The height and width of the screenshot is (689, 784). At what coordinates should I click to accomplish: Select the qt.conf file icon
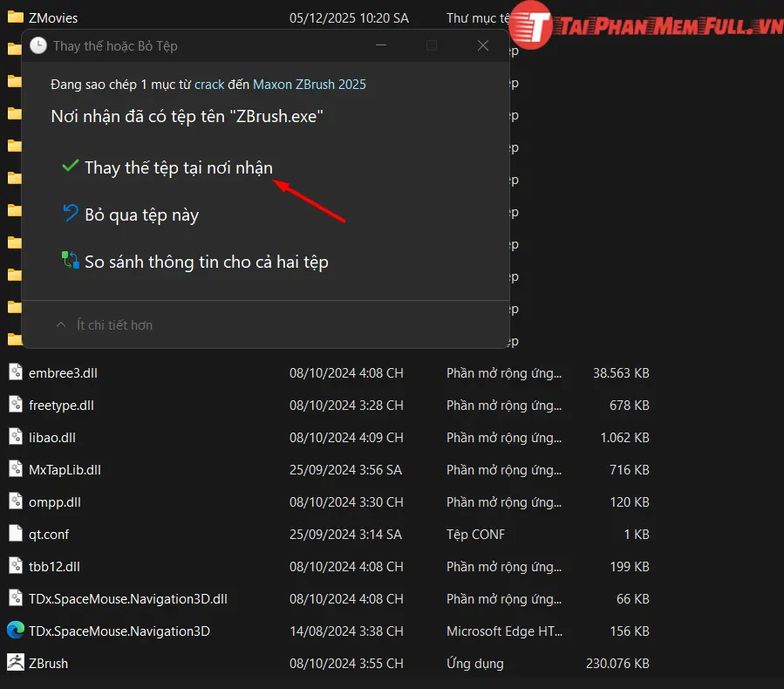(x=15, y=534)
